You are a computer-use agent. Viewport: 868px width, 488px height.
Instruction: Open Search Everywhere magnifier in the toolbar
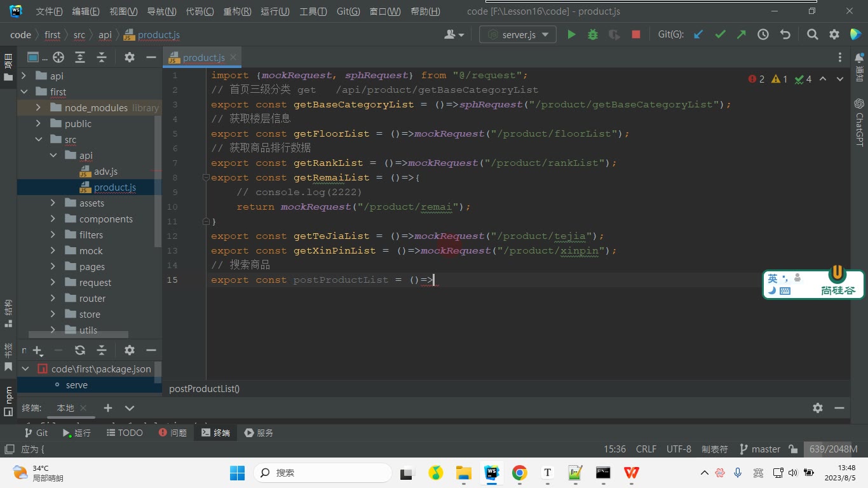tap(813, 35)
